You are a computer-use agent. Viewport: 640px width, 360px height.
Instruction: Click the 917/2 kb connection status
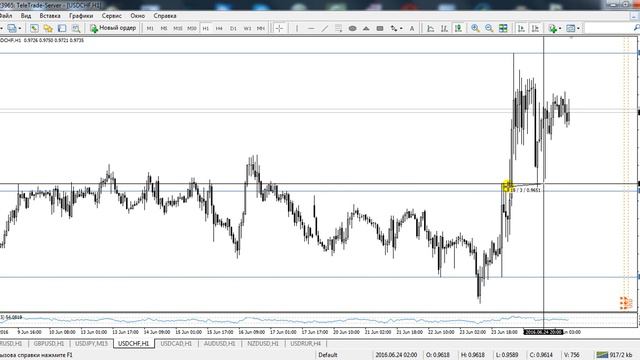pyautogui.click(x=614, y=355)
